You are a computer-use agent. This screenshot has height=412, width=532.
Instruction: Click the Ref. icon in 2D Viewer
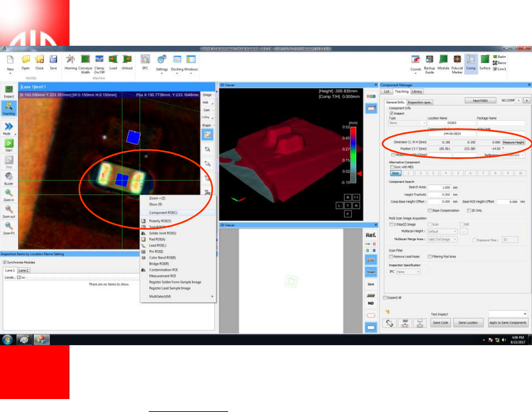coord(371,235)
